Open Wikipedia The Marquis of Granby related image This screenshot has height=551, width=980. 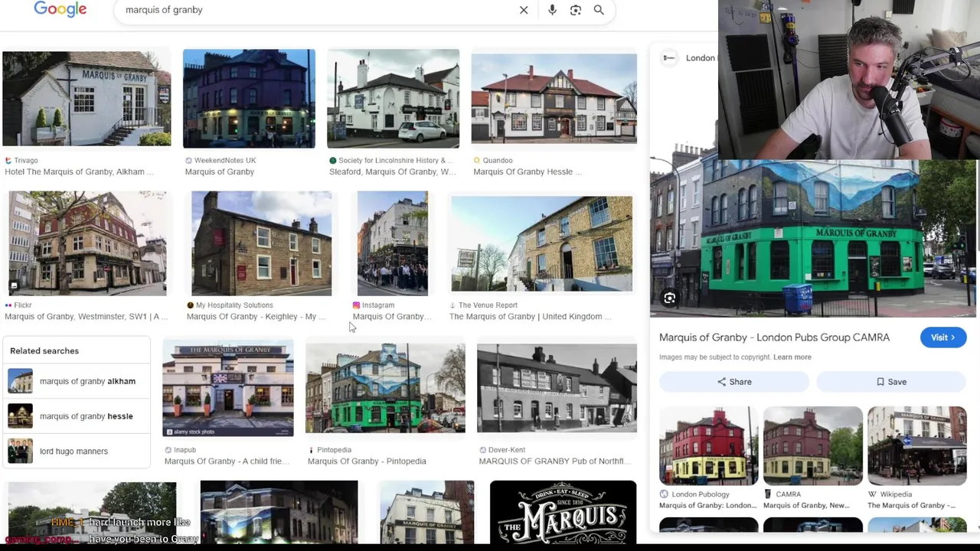click(916, 446)
